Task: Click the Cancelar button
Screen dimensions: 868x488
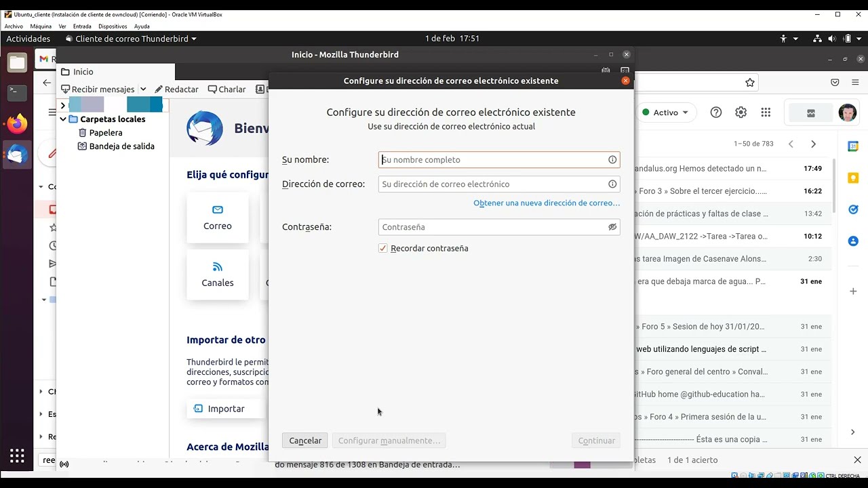Action: click(305, 441)
